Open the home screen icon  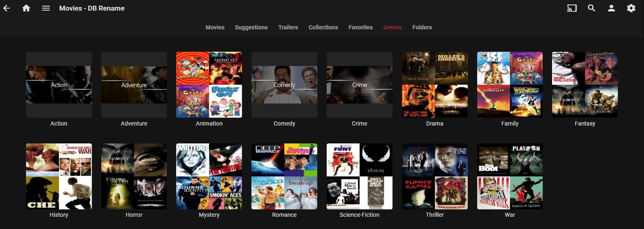click(x=26, y=8)
